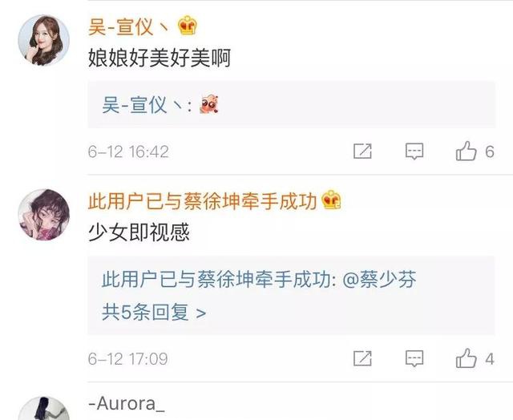Tap 此用户已与蔡徐坤牵手成功 name in reply box
Screen dimensions: 513x420
click(x=216, y=280)
